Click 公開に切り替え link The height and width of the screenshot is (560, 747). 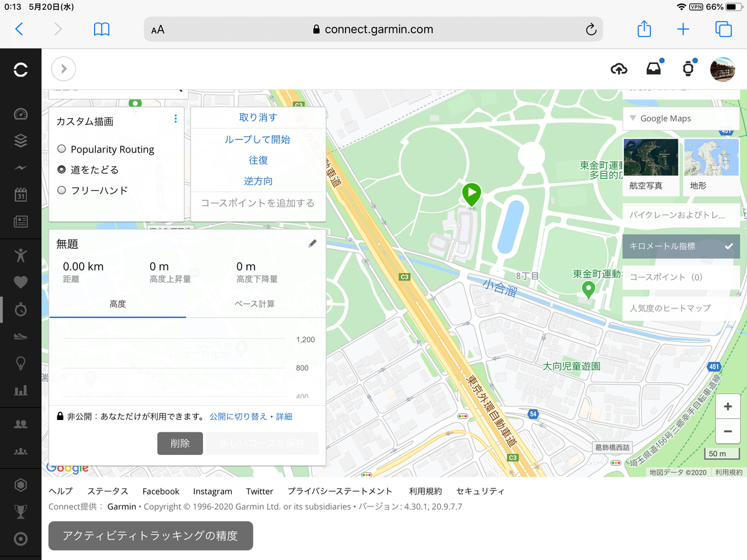(x=238, y=416)
